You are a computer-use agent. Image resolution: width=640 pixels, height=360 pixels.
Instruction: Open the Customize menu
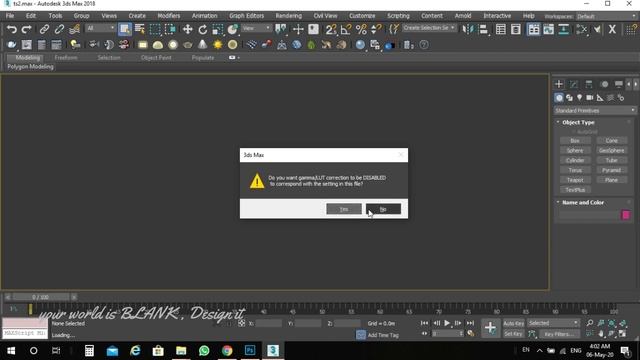(x=362, y=16)
